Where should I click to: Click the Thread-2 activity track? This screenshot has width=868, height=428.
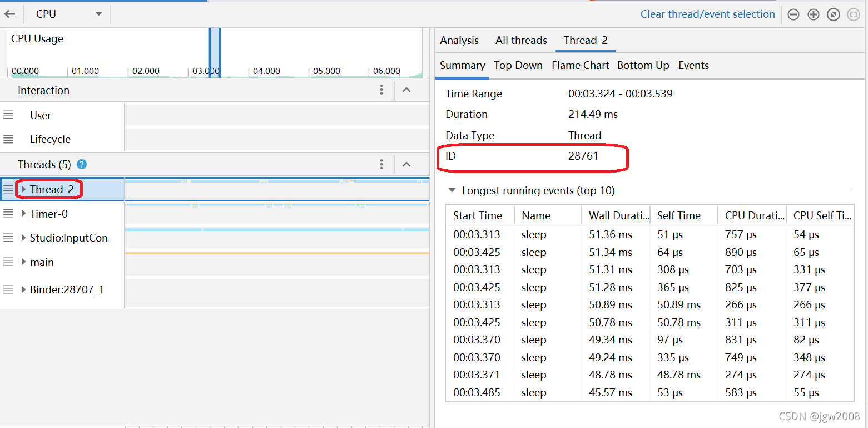point(277,189)
